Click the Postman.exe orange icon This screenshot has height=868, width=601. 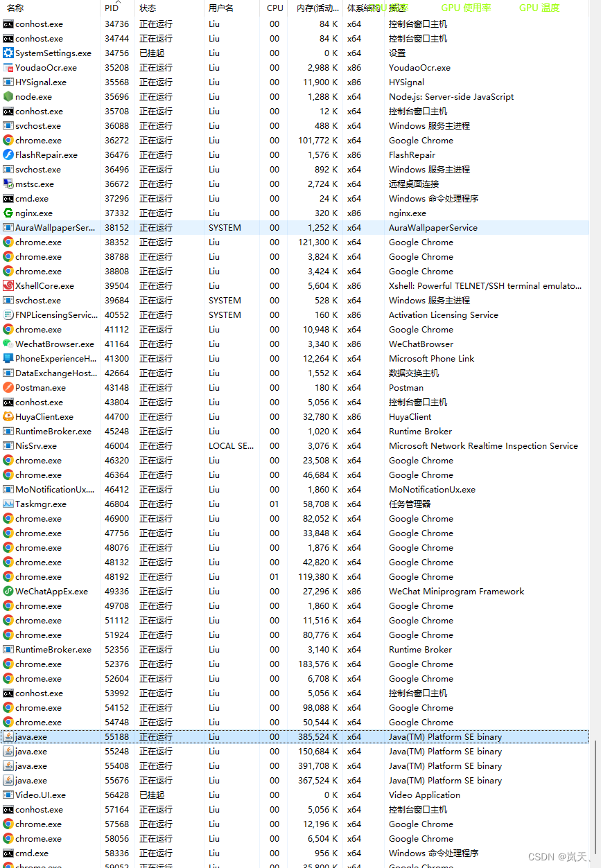coord(8,388)
